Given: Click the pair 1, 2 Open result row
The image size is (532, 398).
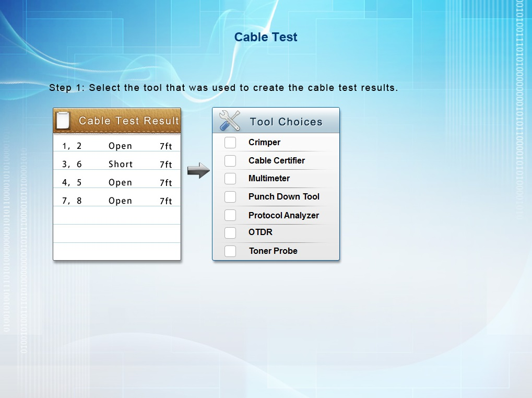Looking at the screenshot, I should click(117, 146).
